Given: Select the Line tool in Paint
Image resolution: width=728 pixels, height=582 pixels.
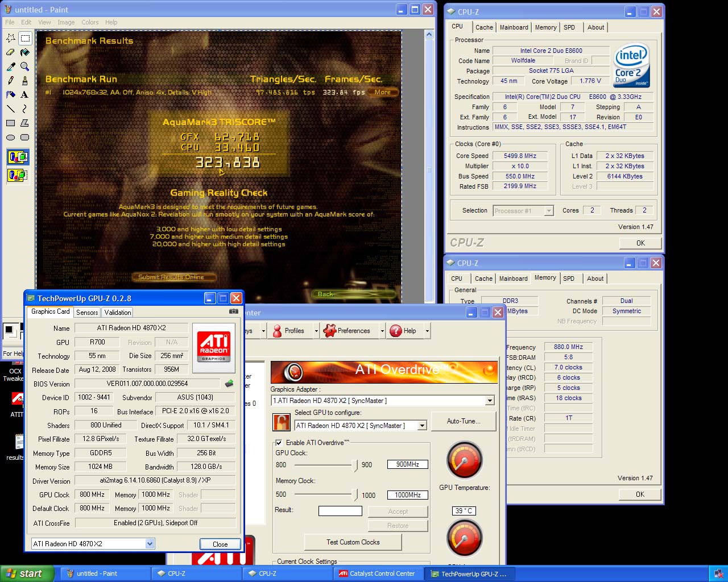Looking at the screenshot, I should pos(10,109).
